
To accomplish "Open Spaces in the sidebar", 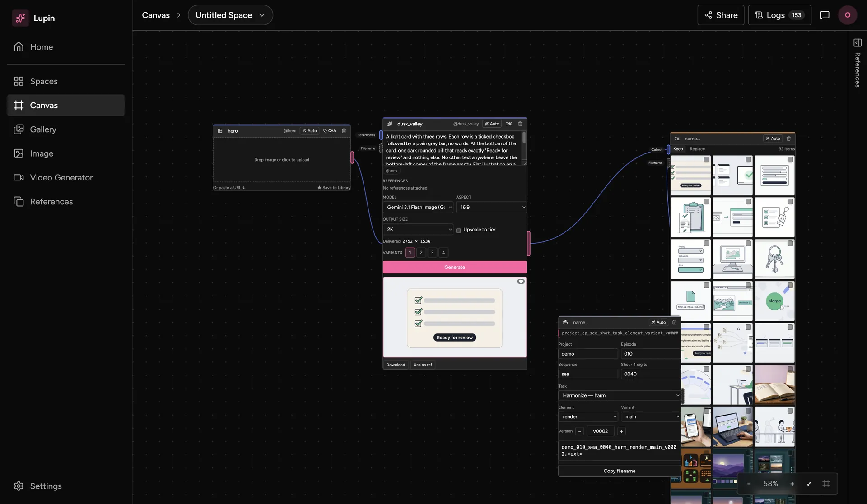I will tap(65, 81).
